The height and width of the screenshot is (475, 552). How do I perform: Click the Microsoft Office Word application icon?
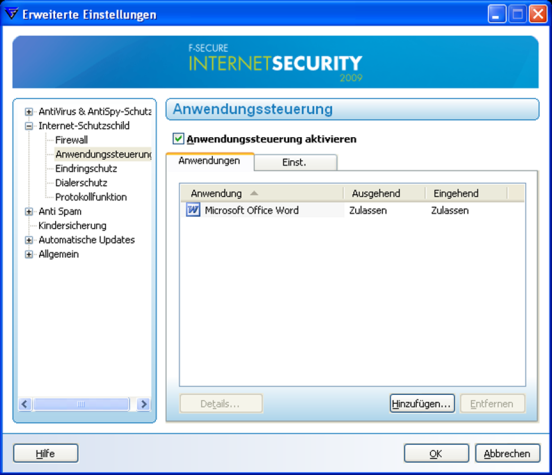pyautogui.click(x=193, y=210)
